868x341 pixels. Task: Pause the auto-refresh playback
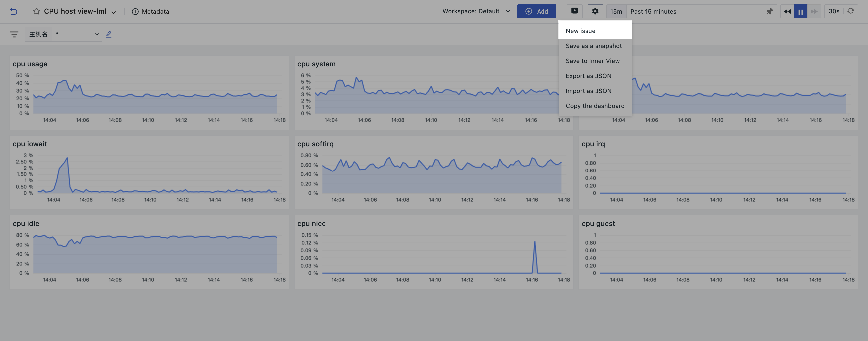tap(801, 11)
